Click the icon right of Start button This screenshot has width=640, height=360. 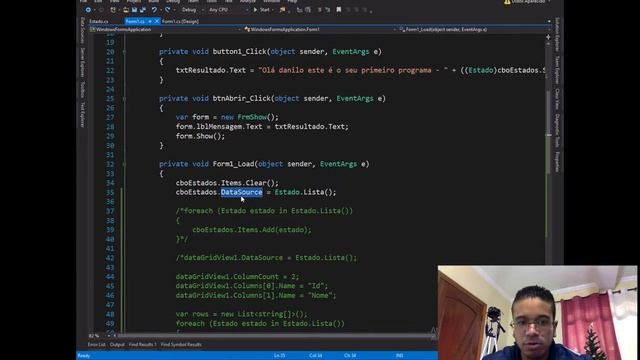point(282,10)
